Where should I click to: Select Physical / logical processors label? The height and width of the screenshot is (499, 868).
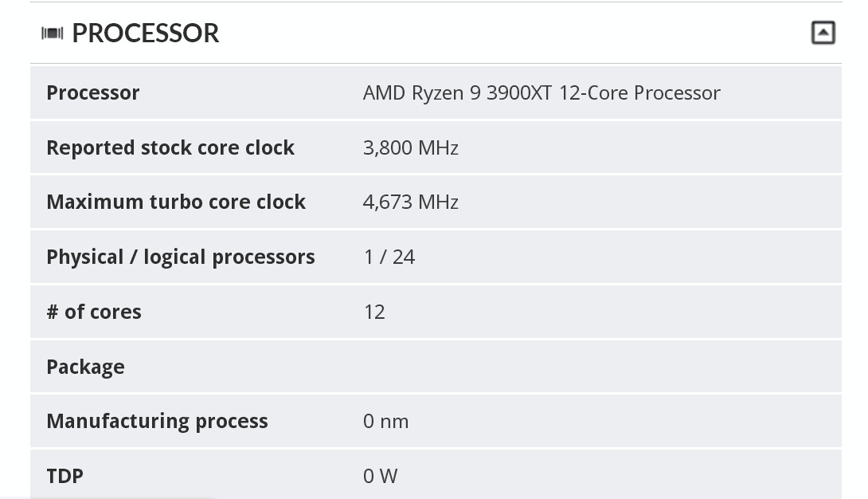(x=181, y=257)
